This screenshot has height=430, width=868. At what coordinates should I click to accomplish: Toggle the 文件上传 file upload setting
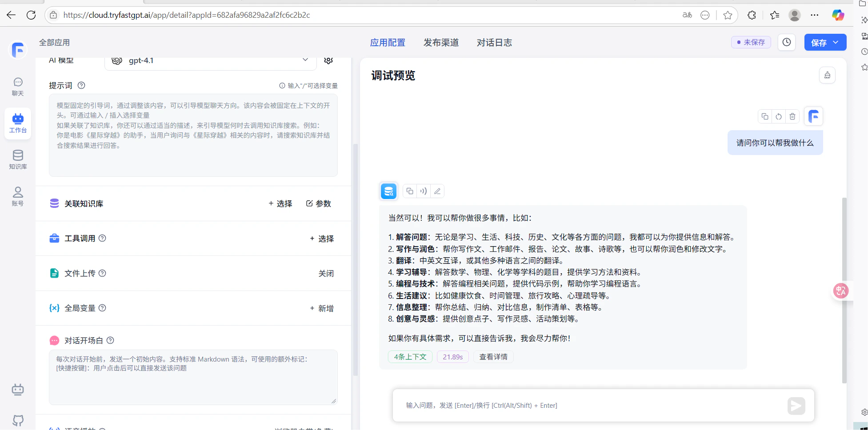click(326, 273)
